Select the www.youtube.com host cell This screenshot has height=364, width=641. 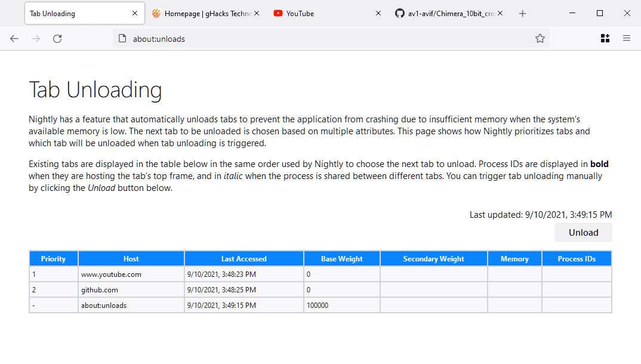(x=111, y=274)
